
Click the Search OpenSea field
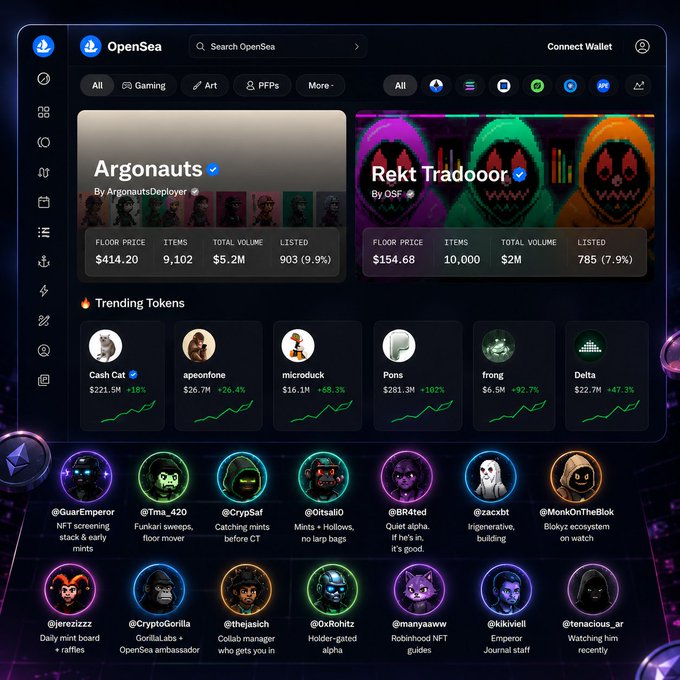278,46
